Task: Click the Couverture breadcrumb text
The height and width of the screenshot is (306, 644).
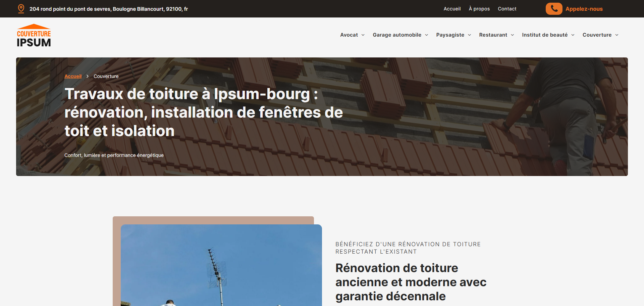Action: 106,76
